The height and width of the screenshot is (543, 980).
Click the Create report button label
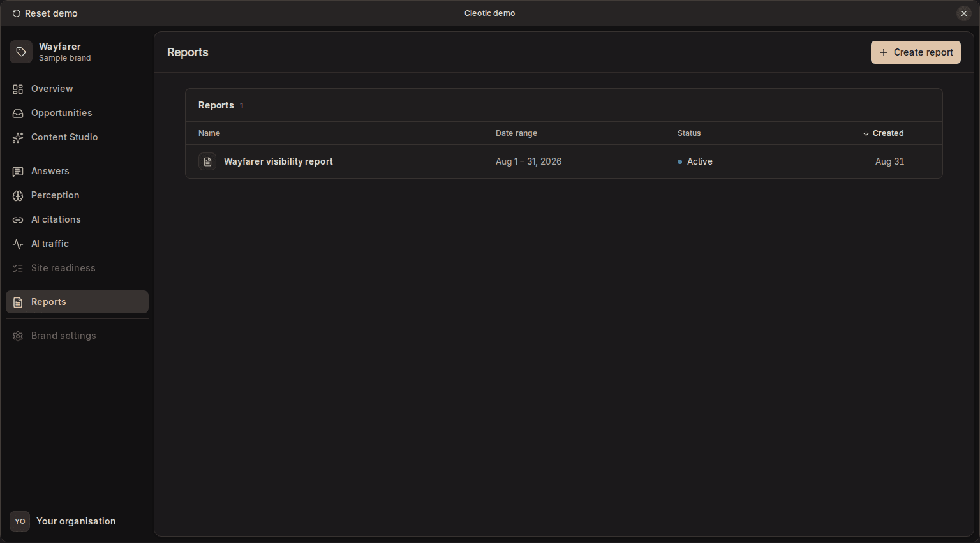[x=923, y=52]
